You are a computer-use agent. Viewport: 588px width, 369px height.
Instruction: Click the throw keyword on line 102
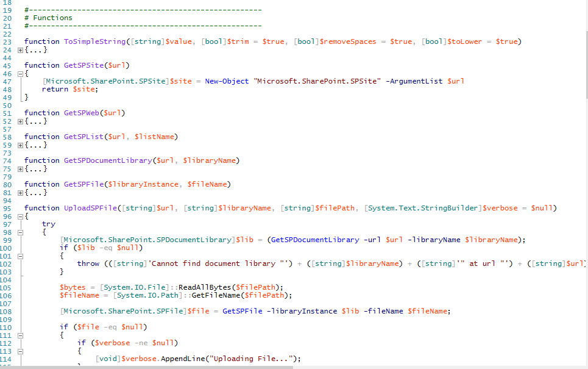(x=88, y=263)
